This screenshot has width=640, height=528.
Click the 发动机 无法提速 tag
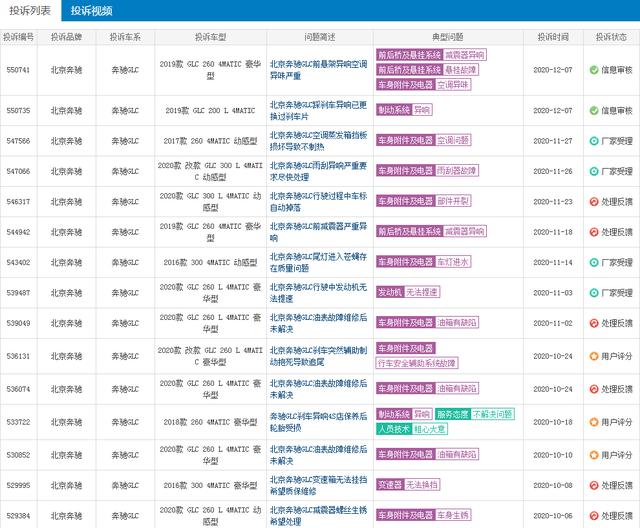(x=408, y=292)
